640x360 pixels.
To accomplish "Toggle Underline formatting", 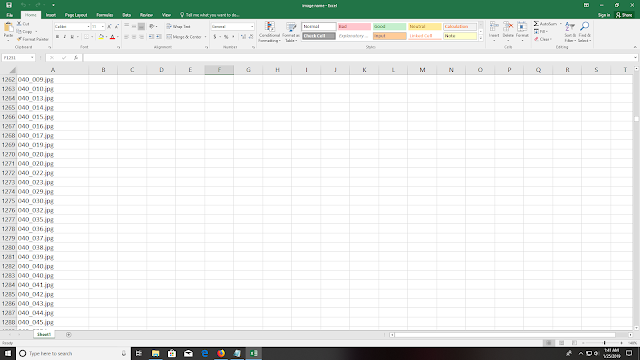I will click(x=72, y=37).
